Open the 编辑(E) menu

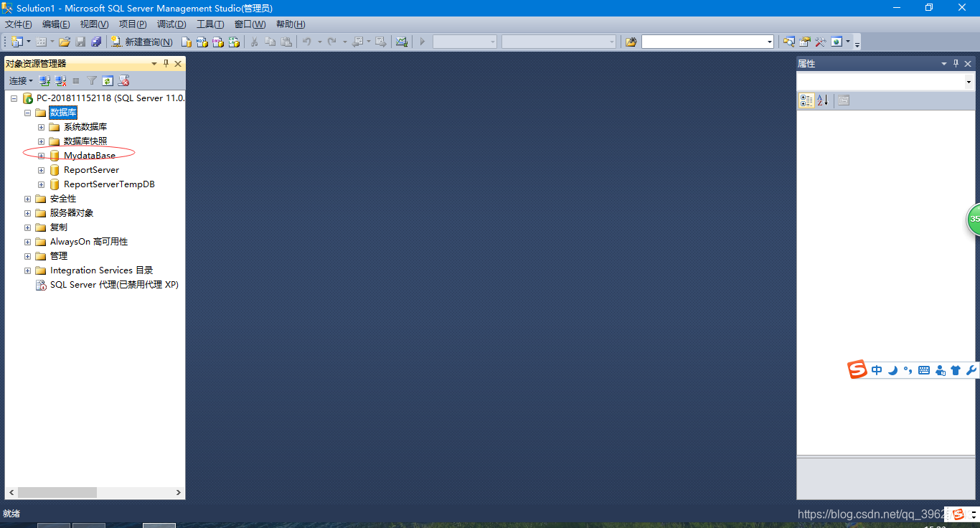coord(56,24)
